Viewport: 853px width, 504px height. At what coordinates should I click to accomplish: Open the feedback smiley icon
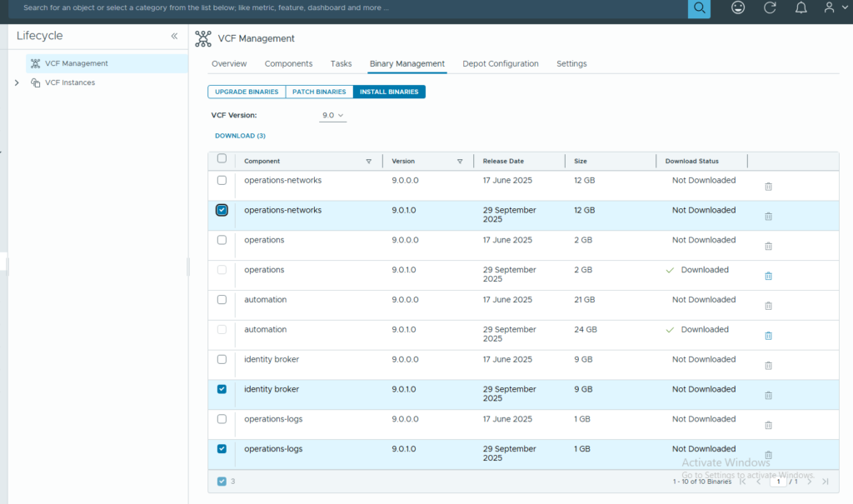point(738,7)
